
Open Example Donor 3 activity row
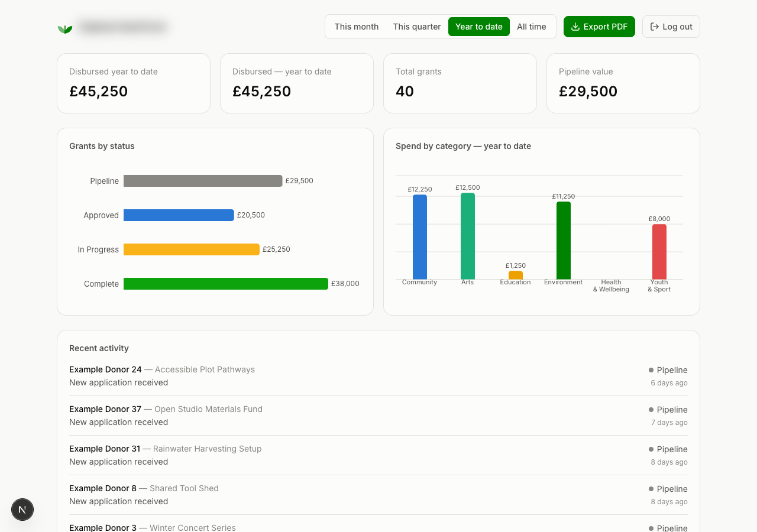pyautogui.click(x=378, y=525)
